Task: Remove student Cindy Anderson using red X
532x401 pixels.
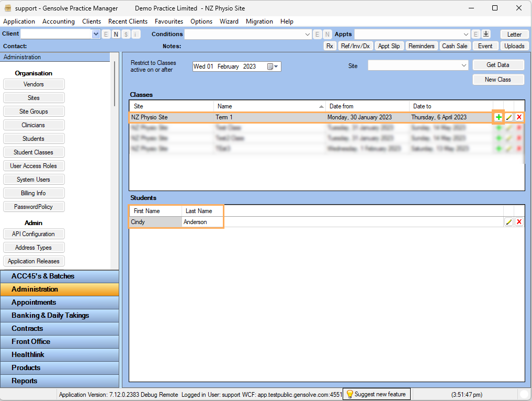Action: point(519,222)
